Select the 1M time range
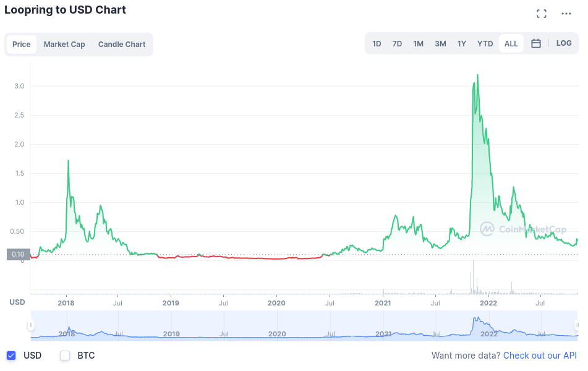 click(418, 44)
